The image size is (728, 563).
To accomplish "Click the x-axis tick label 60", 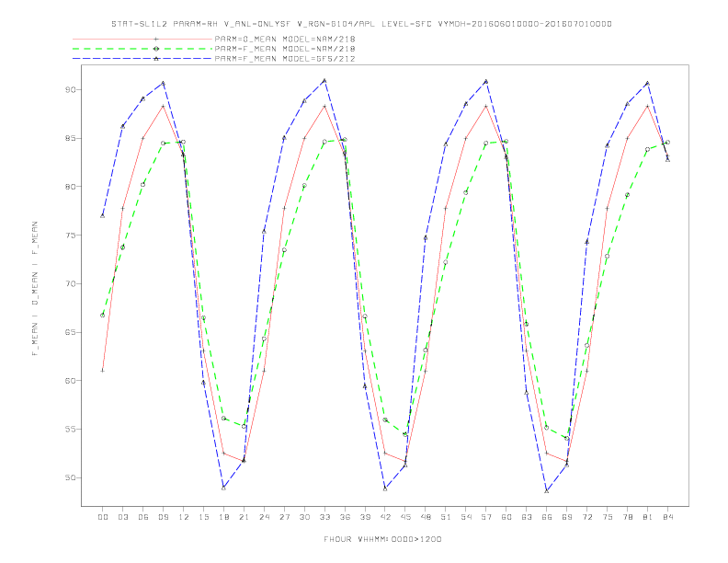I will click(506, 517).
